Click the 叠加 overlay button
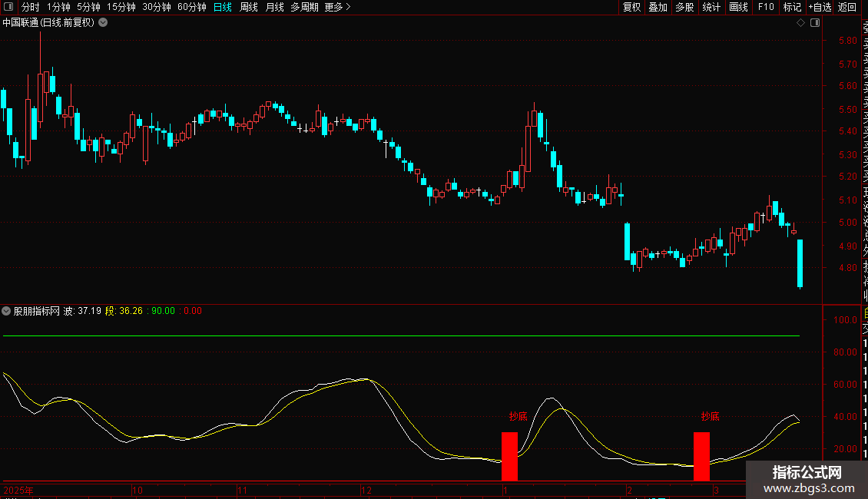Viewport: 868px width, 499px height. pyautogui.click(x=658, y=7)
